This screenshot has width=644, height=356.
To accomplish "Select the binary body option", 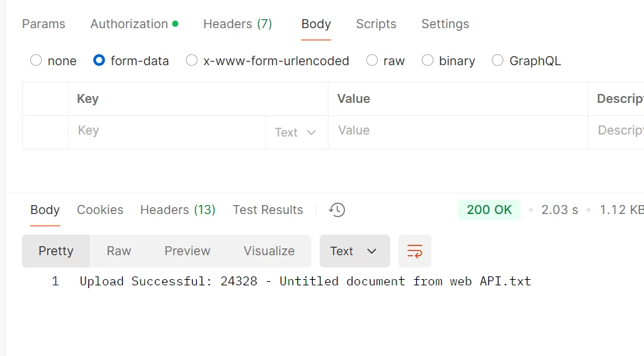I will click(x=427, y=60).
